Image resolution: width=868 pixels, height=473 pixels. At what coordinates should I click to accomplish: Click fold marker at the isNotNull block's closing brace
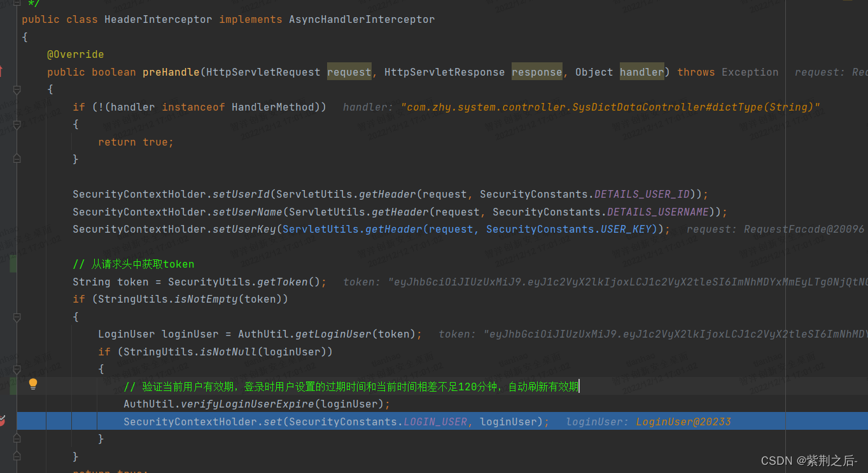coord(17,439)
